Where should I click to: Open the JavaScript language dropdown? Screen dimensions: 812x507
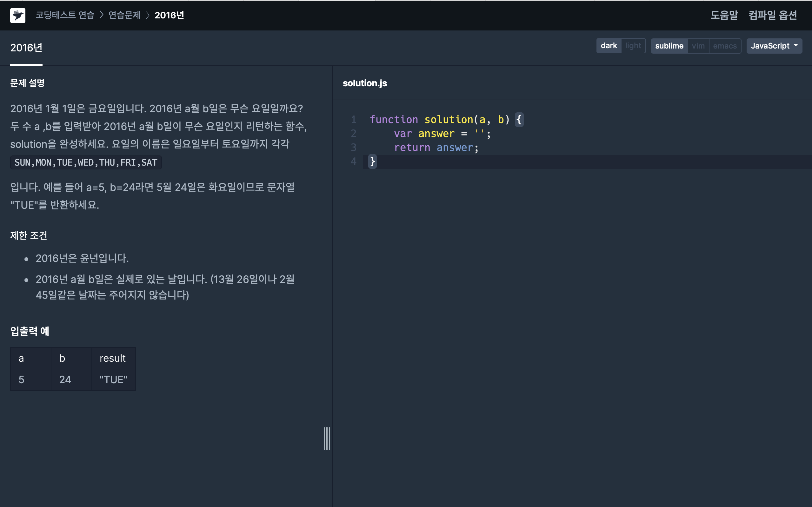[x=770, y=46]
